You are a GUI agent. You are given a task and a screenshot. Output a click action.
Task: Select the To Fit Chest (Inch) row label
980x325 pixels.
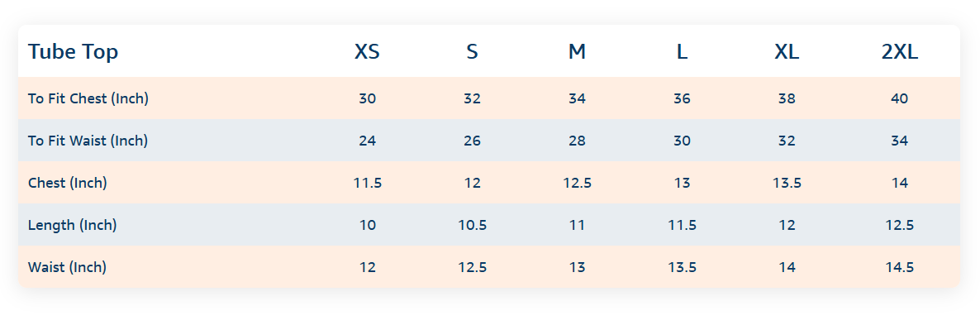pyautogui.click(x=88, y=98)
